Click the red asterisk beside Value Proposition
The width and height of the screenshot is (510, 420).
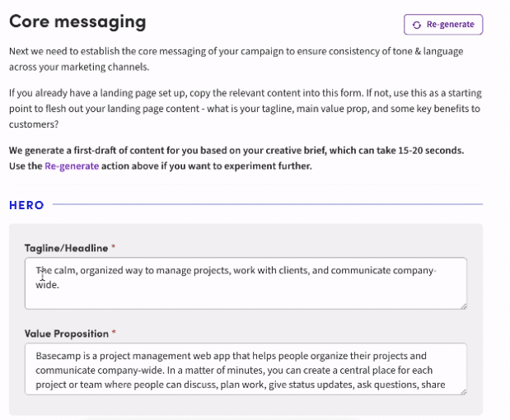coord(114,334)
